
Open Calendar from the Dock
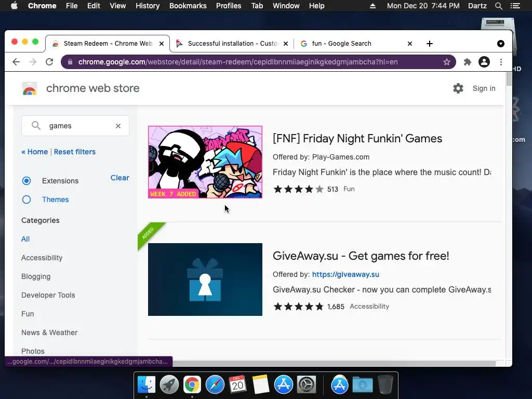click(237, 384)
